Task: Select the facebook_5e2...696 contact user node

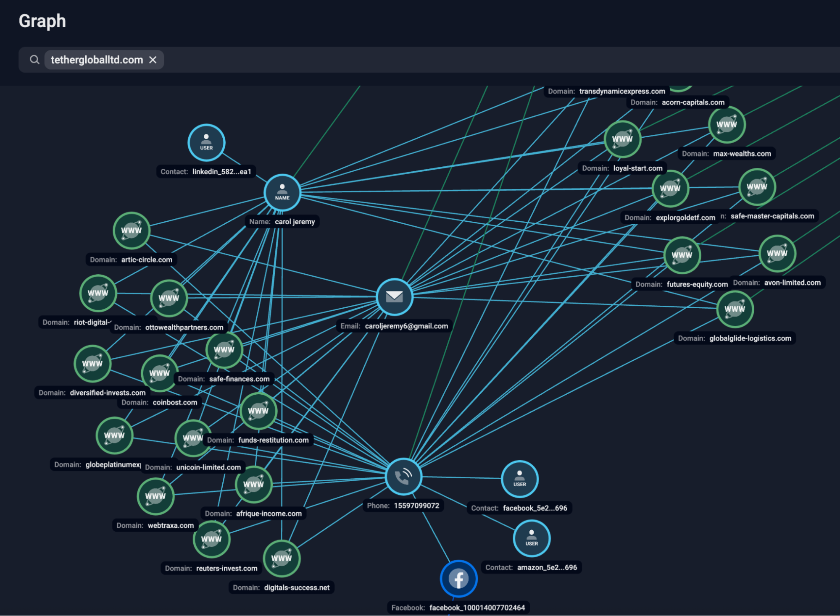Action: coord(520,479)
